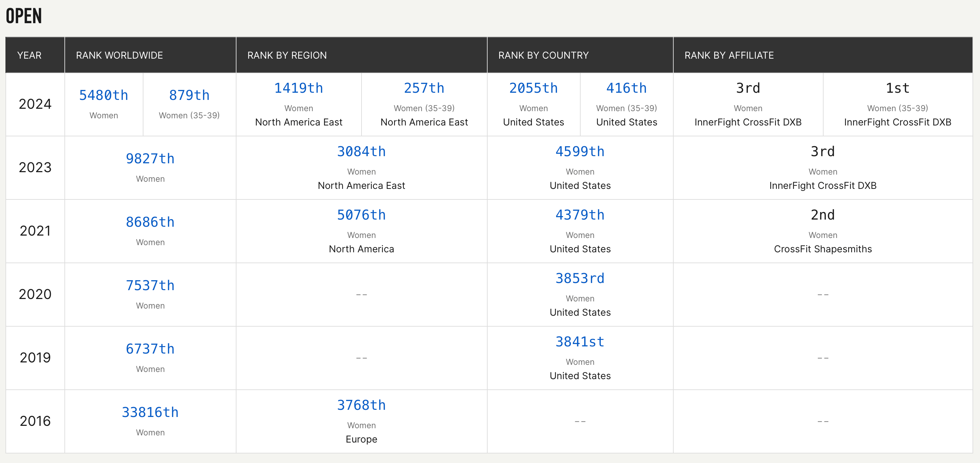Viewport: 980px width, 463px height.
Task: Click the 416th country rank link
Action: tap(626, 88)
